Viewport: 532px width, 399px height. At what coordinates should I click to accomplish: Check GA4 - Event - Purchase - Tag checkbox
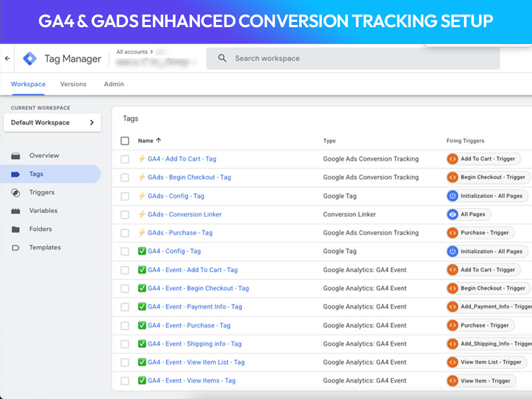pyautogui.click(x=125, y=326)
